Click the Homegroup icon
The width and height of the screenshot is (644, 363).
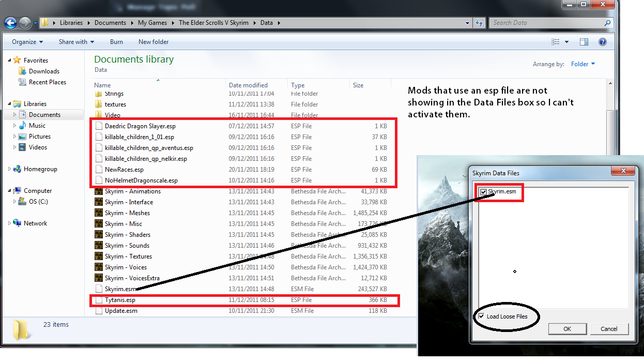(17, 169)
